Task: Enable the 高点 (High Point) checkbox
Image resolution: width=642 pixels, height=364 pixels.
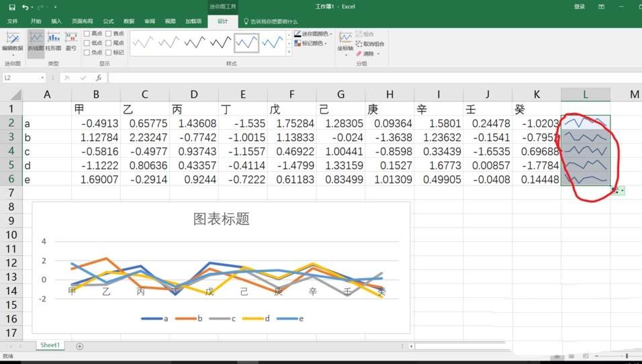Action: pos(87,34)
